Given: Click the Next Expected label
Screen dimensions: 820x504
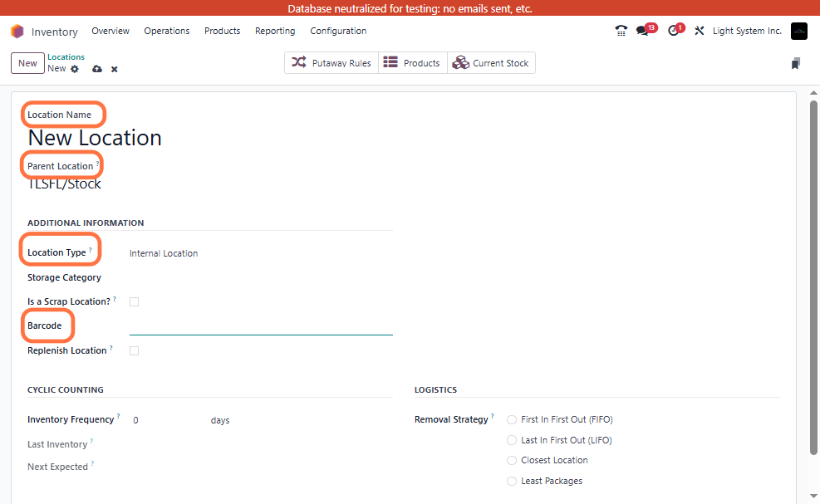Looking at the screenshot, I should pyautogui.click(x=57, y=467).
